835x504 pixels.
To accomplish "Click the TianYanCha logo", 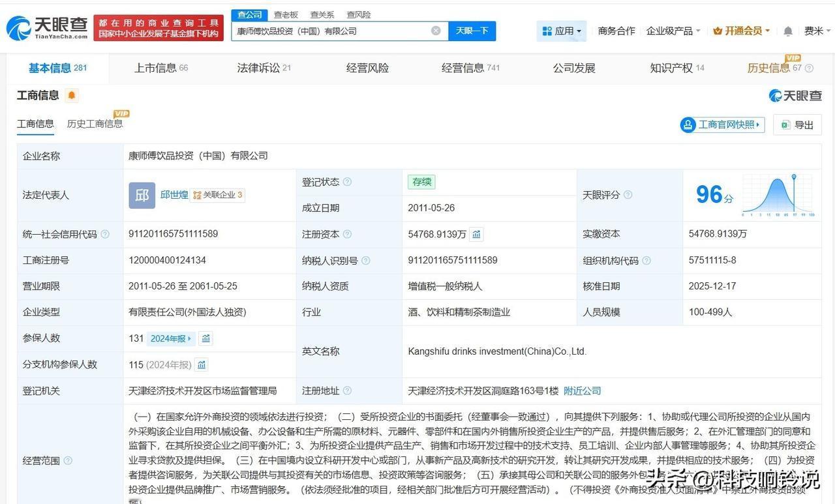I will tap(46, 28).
